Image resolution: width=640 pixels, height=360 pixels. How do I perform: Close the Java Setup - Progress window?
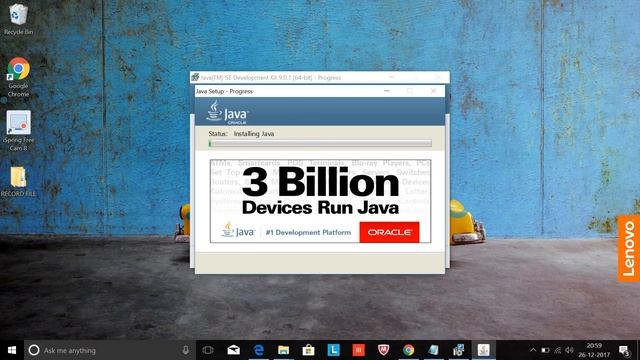tap(433, 91)
